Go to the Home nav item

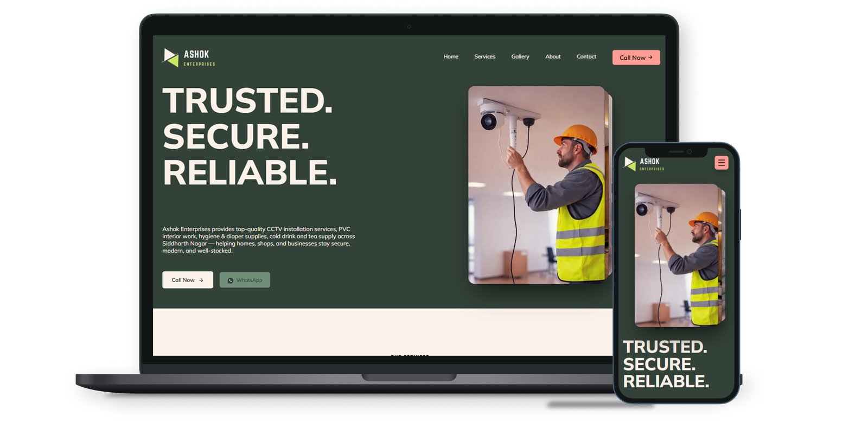[x=450, y=57]
